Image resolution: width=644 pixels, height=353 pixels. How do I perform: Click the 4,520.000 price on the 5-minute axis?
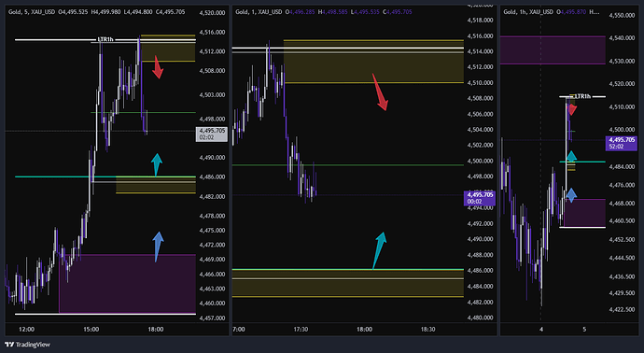click(x=212, y=13)
